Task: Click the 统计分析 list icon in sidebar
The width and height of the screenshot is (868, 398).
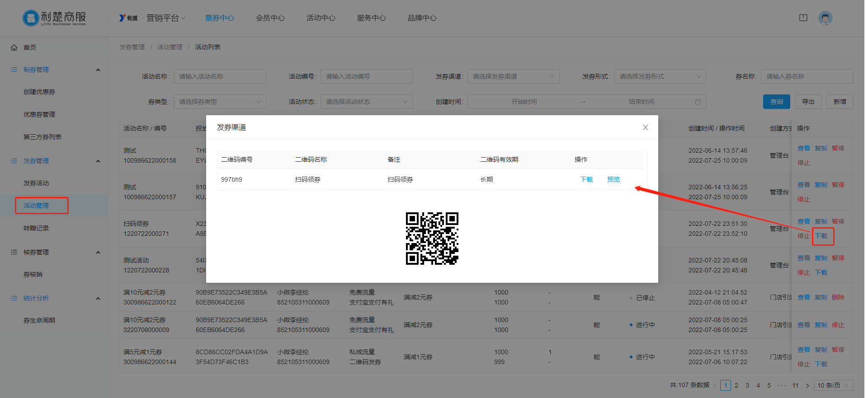Action: tap(14, 298)
